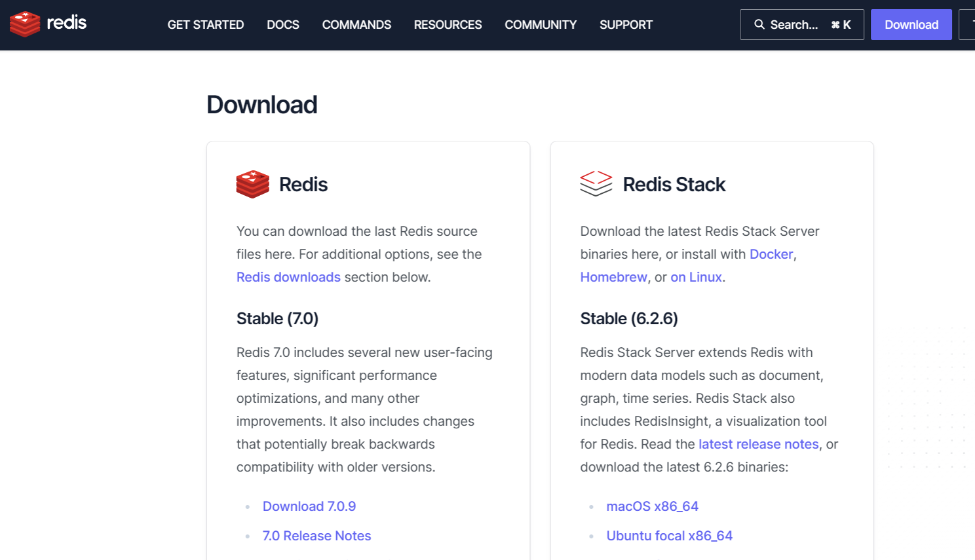Download macOS x86_64 binary
This screenshot has height=560, width=975.
(653, 506)
